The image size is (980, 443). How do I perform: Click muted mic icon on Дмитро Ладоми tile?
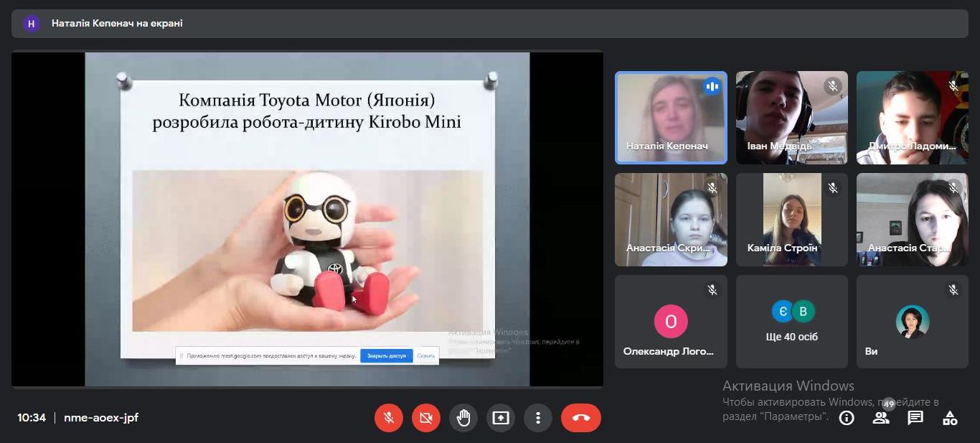[x=953, y=86]
